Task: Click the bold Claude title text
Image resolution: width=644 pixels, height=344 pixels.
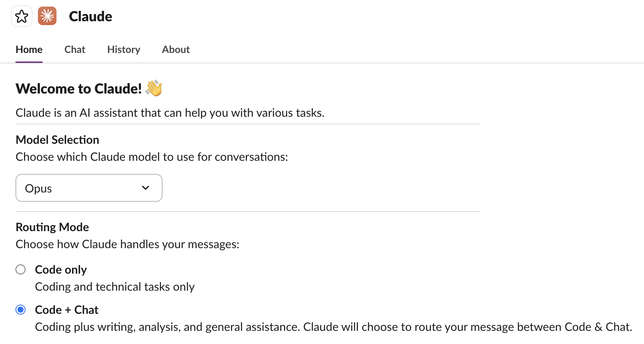Action: click(x=90, y=16)
